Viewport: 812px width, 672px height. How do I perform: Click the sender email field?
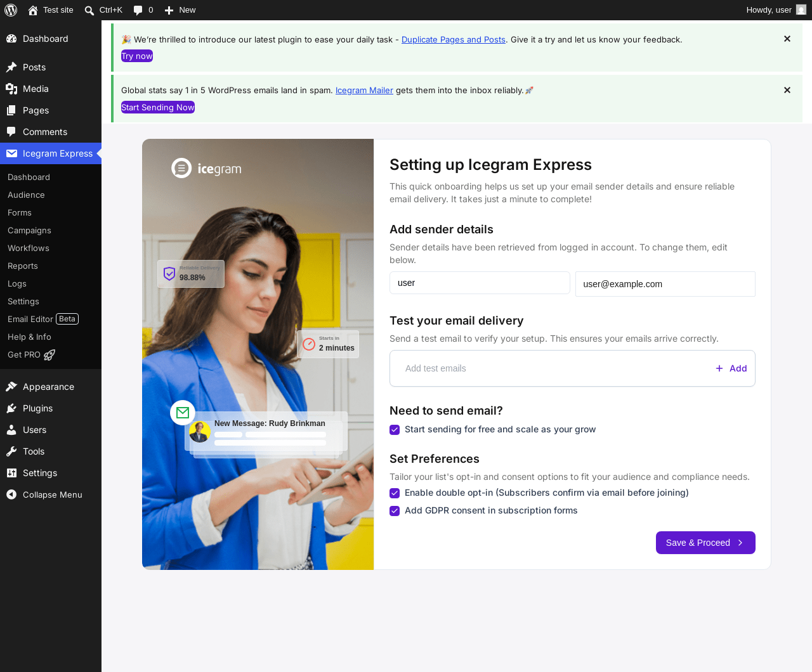click(665, 284)
